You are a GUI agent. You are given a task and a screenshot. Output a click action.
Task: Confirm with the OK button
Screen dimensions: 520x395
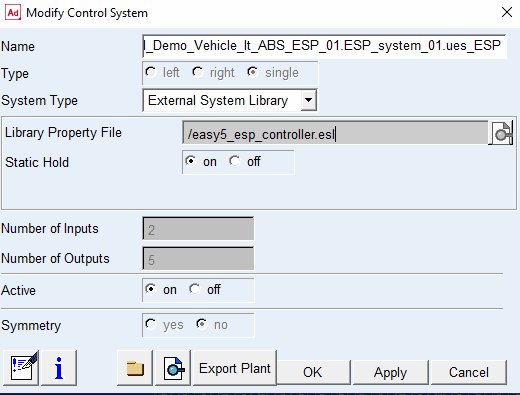click(313, 372)
